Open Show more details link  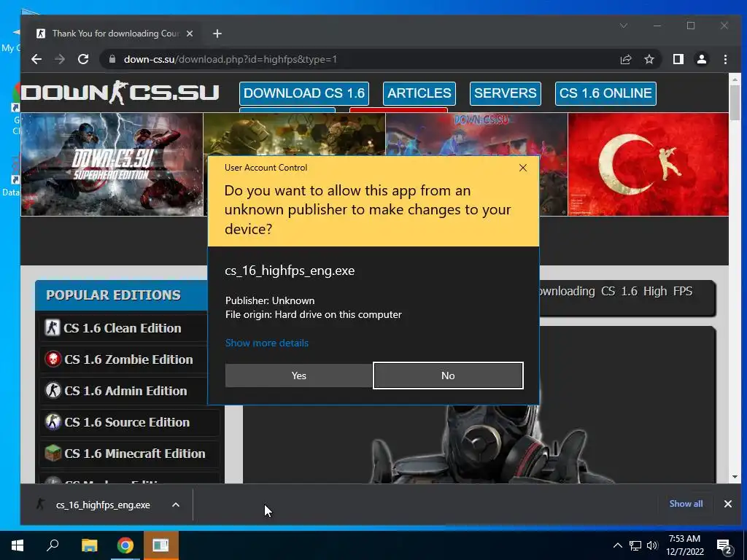[x=267, y=343]
